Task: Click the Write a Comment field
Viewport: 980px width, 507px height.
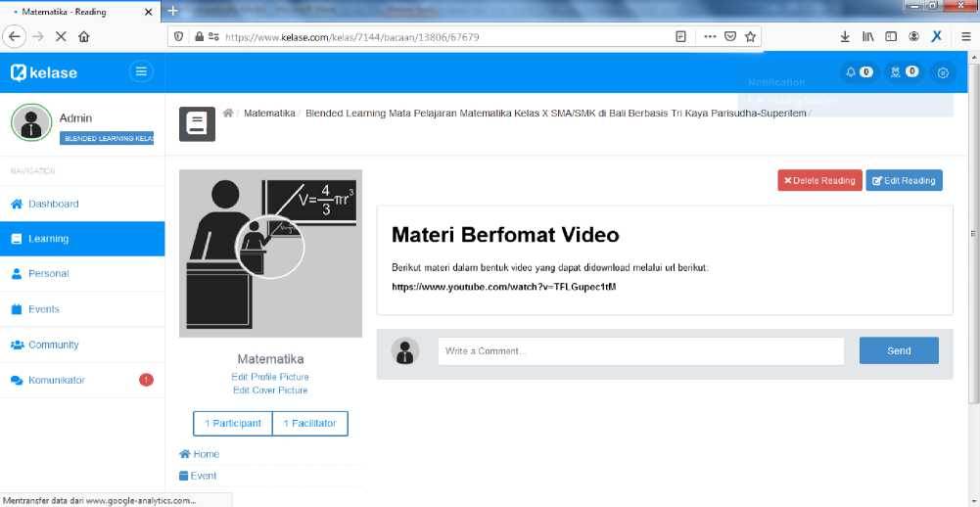Action: pos(640,350)
